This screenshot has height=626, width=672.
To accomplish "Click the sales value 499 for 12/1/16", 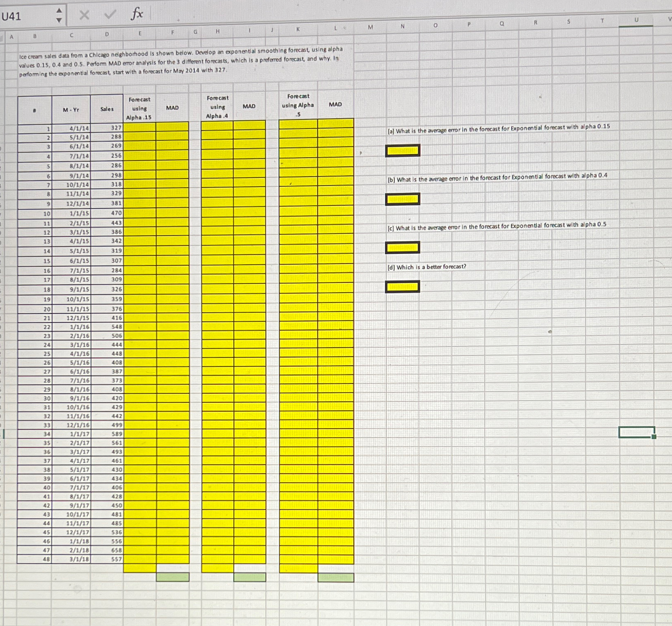I will point(107,425).
